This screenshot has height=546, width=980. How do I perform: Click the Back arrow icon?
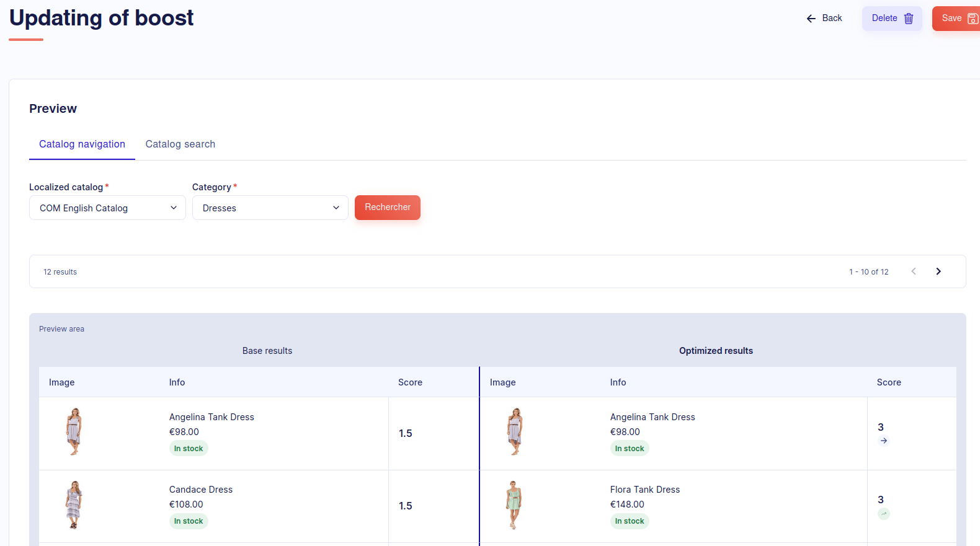(x=811, y=19)
